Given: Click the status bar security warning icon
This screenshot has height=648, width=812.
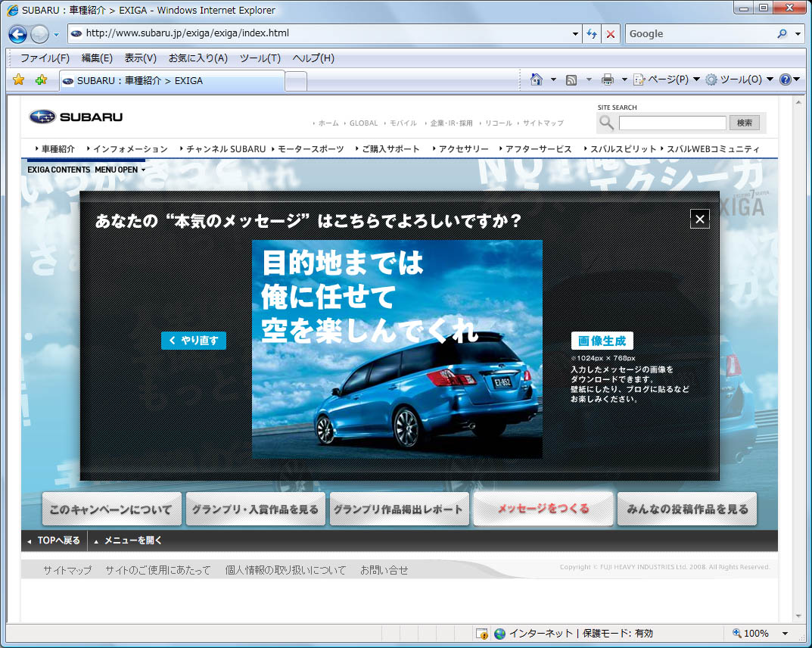Looking at the screenshot, I should click(x=481, y=634).
